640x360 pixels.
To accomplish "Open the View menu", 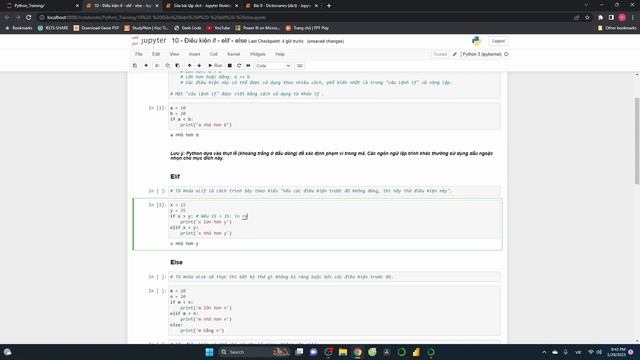I will (174, 54).
